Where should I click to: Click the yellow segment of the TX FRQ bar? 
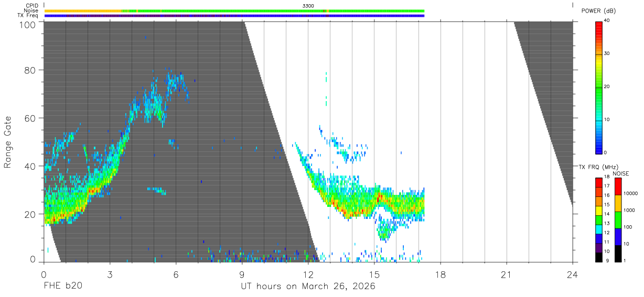[599, 211]
